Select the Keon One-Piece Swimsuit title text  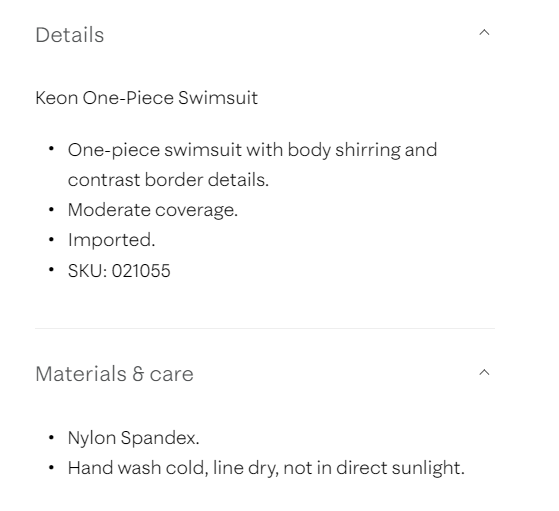point(147,98)
